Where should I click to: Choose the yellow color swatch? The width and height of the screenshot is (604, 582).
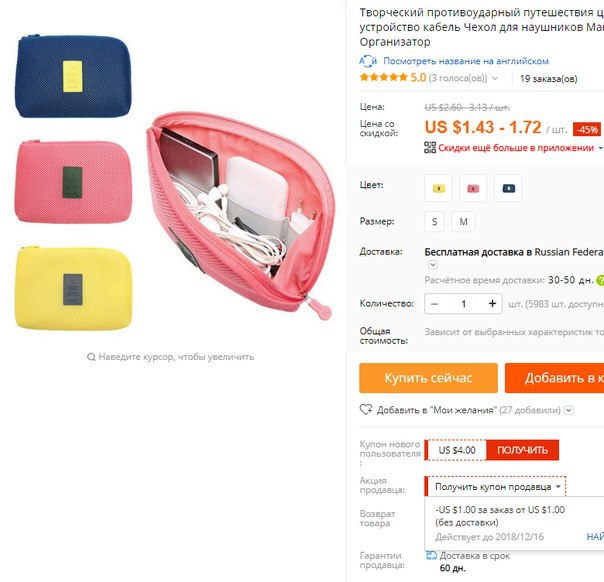tap(438, 188)
